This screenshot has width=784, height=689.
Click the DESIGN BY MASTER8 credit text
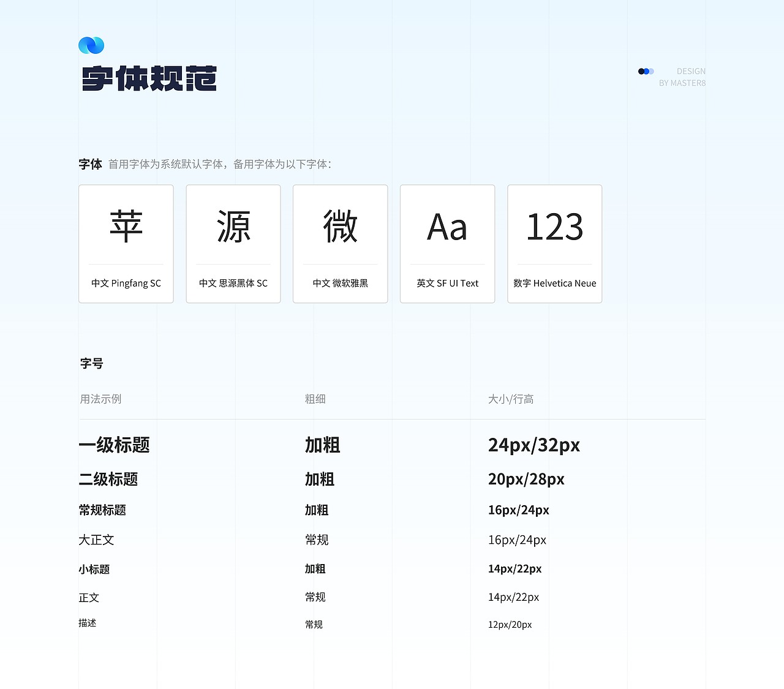pyautogui.click(x=682, y=77)
